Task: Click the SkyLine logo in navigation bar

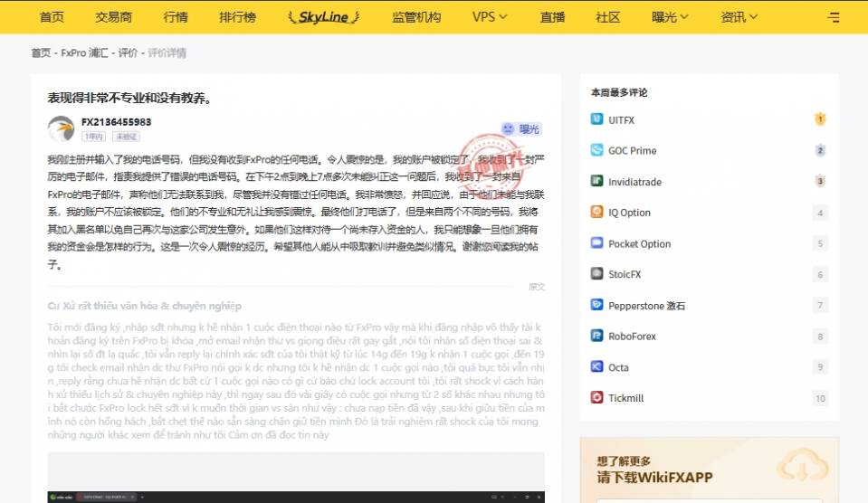Action: (324, 17)
